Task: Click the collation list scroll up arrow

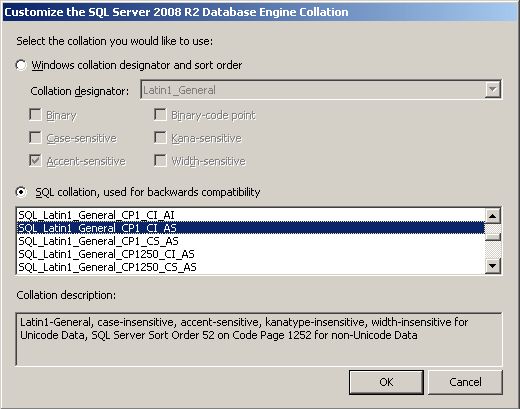Action: (493, 216)
